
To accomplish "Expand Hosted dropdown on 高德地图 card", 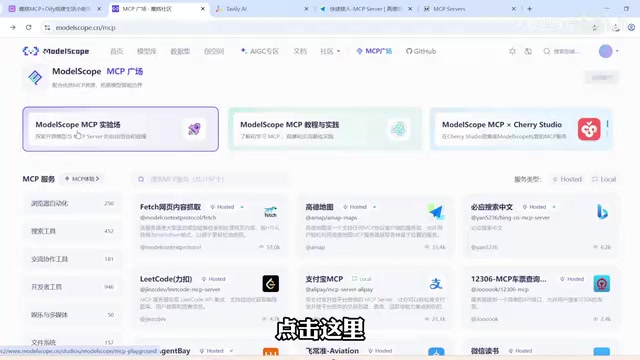I will pyautogui.click(x=374, y=207).
